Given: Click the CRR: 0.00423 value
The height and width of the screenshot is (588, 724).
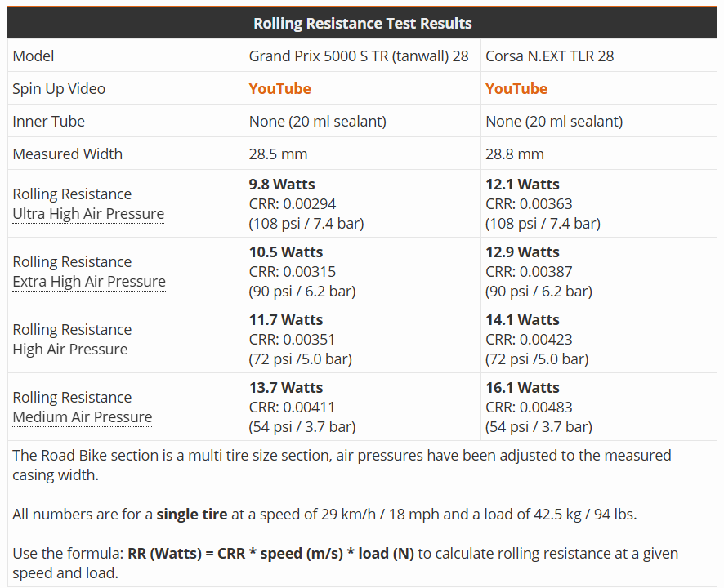Looking at the screenshot, I should pyautogui.click(x=529, y=340).
